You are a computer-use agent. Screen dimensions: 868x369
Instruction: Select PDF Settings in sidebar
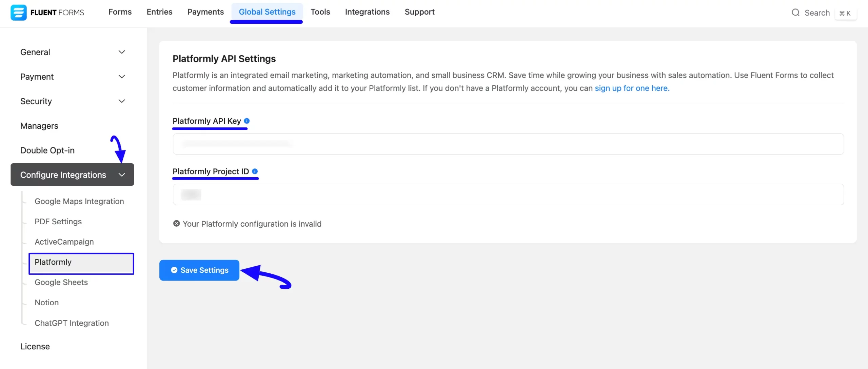(x=58, y=222)
